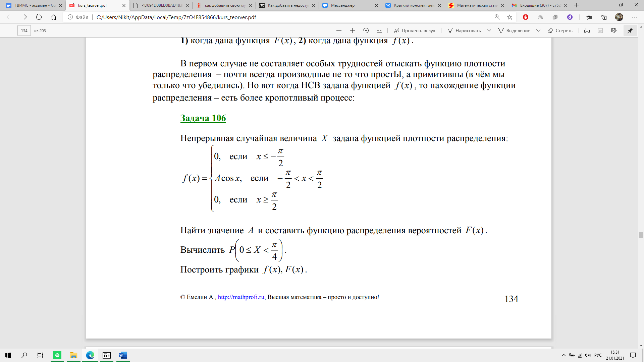The height and width of the screenshot is (362, 644).
Task: Go forward in browser
Action: point(24,17)
